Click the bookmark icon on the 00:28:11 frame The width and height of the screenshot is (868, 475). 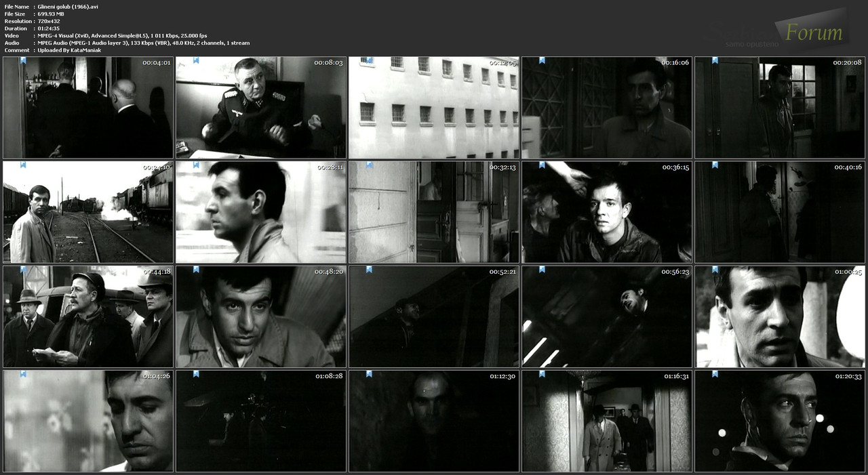(196, 165)
